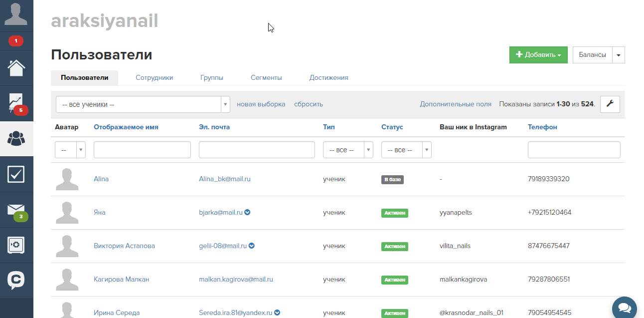Click the 'новая выборка' link
The image size is (644, 318).
(261, 104)
